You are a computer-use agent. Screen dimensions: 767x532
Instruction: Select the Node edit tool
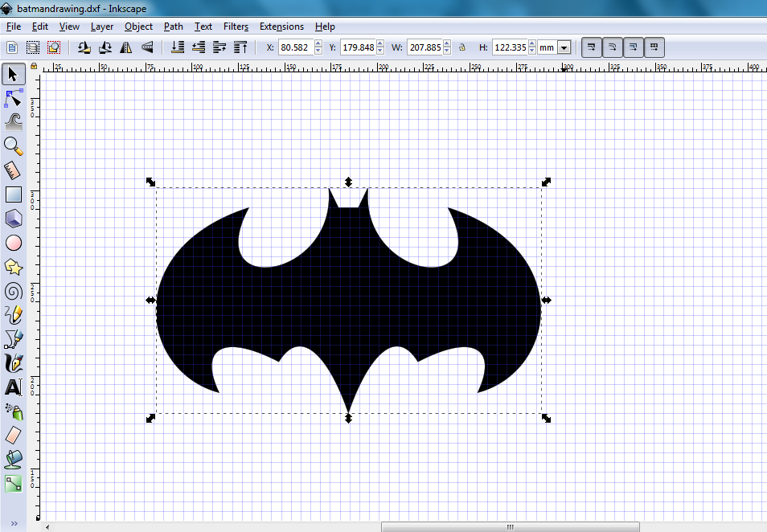tap(13, 98)
